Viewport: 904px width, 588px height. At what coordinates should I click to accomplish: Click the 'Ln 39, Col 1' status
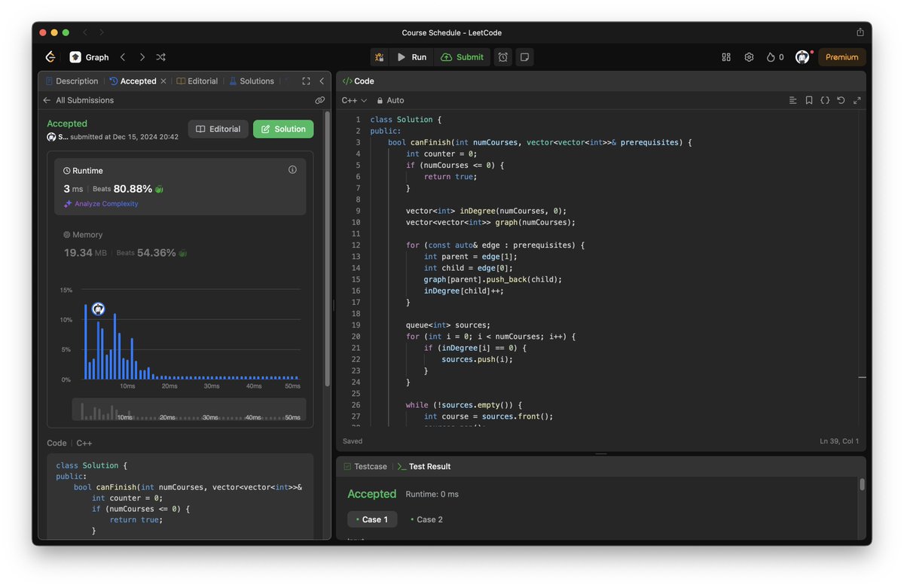838,441
